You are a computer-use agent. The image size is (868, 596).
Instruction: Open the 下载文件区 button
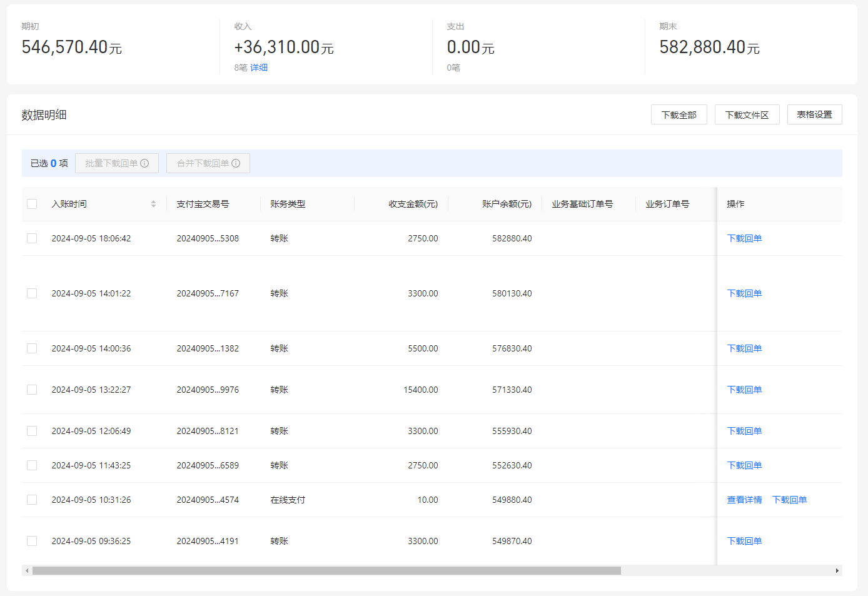point(747,114)
